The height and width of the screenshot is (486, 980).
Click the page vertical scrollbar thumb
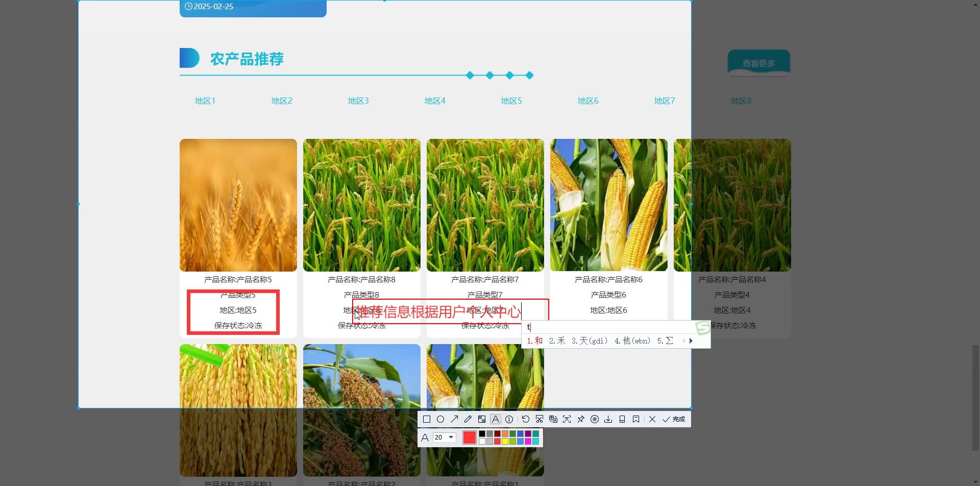click(975, 398)
